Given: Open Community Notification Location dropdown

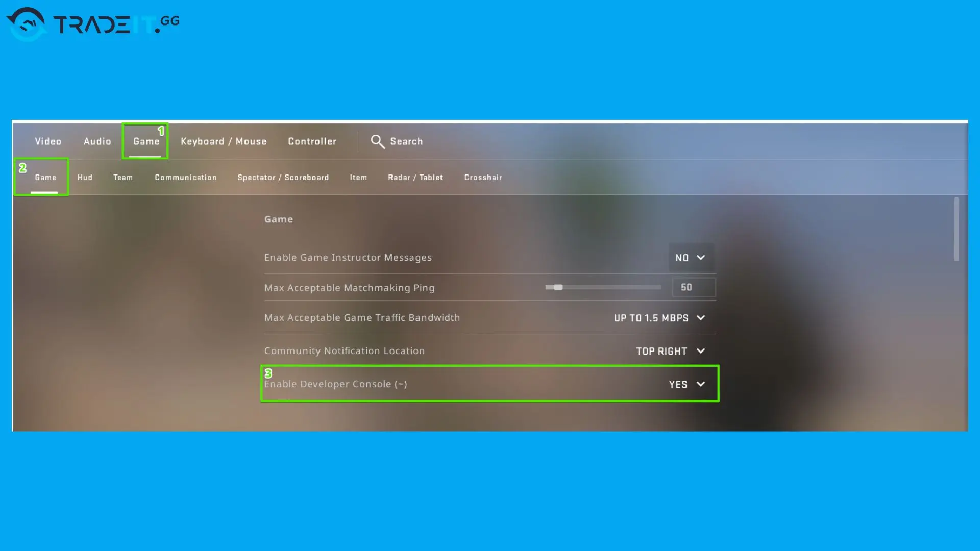Looking at the screenshot, I should [x=671, y=351].
